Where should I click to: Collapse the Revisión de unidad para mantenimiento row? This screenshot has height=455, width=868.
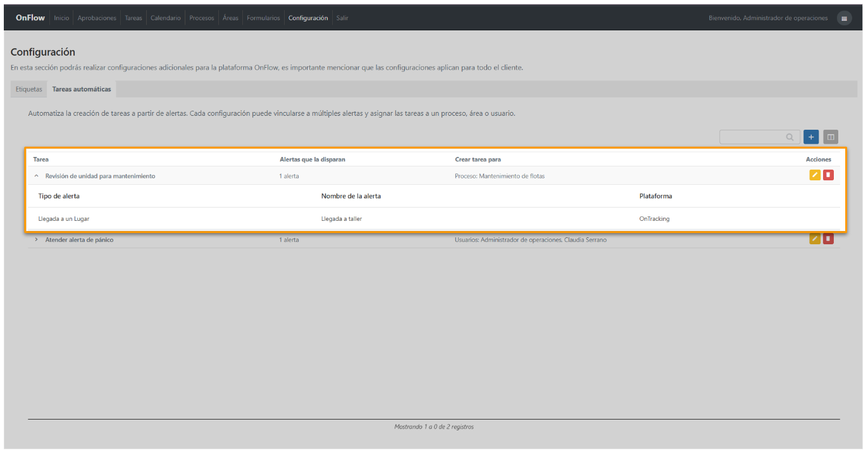(36, 176)
